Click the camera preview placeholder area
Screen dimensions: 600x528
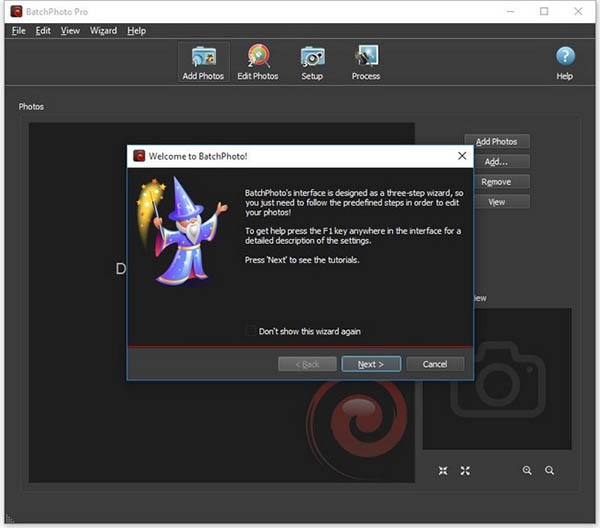point(496,378)
